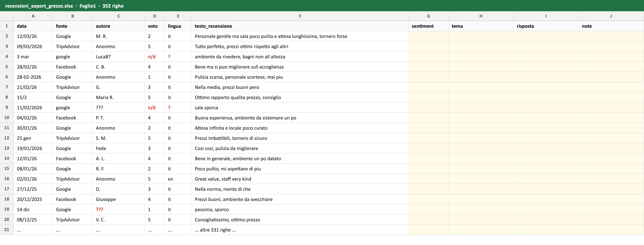Image resolution: width=644 pixels, height=245 pixels.
Task: Click the 'fonte' header cell
Action: pos(72,26)
